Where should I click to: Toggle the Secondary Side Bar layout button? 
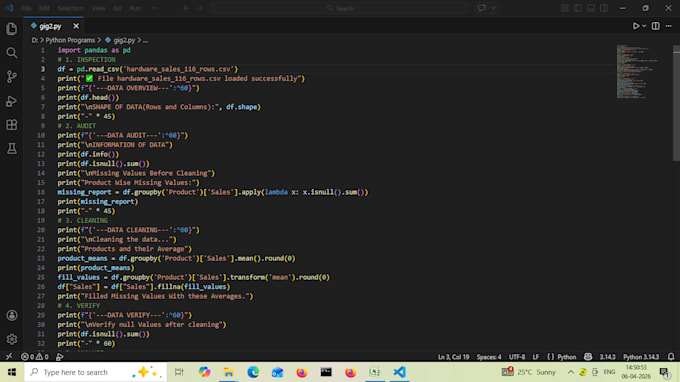[604, 8]
